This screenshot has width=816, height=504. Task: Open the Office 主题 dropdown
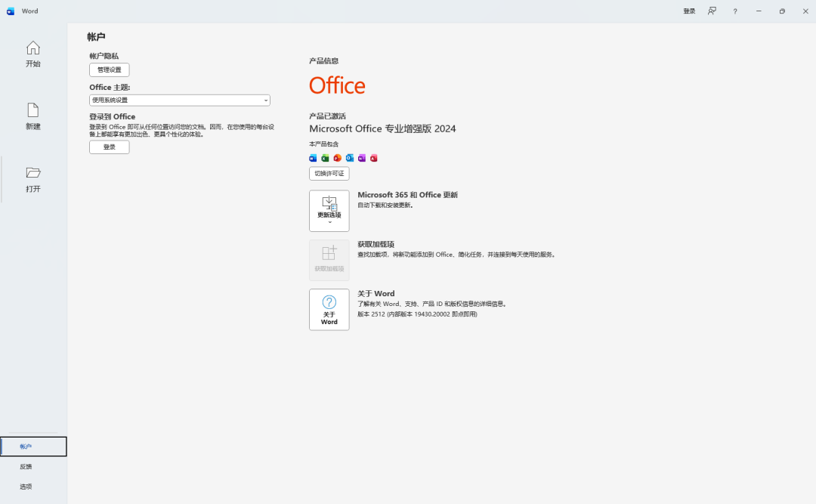point(179,100)
